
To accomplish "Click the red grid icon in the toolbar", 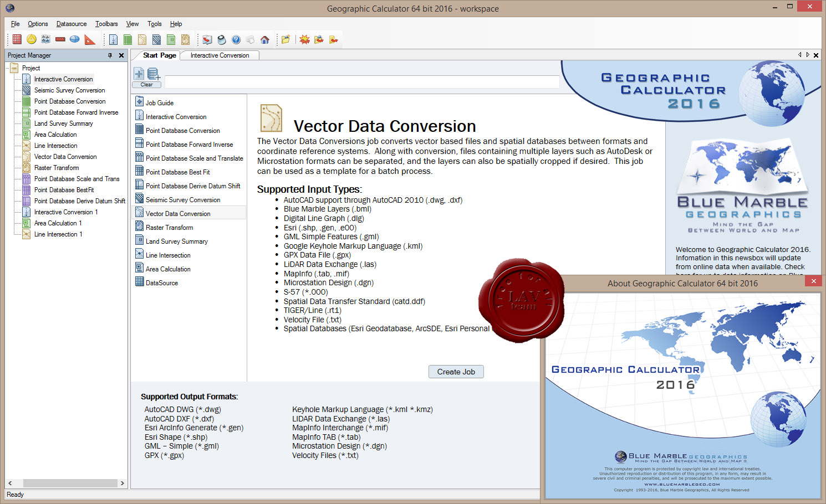I will 17,39.
